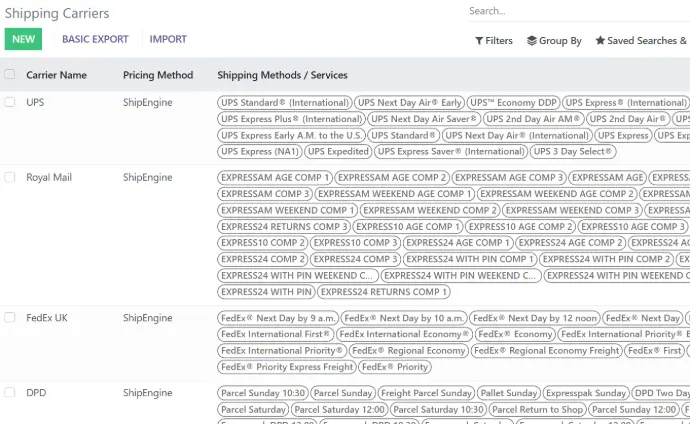Click the EXPRESS24 RETURNS COMP 1 tag
The height and width of the screenshot is (424, 690).
click(x=384, y=292)
